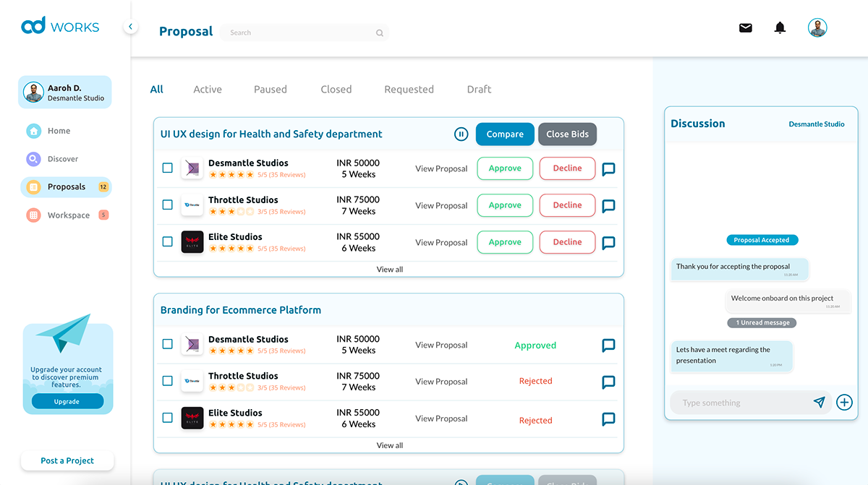Screen dimensions: 868x485
Task: Click the Upgrade button
Action: tap(67, 402)
